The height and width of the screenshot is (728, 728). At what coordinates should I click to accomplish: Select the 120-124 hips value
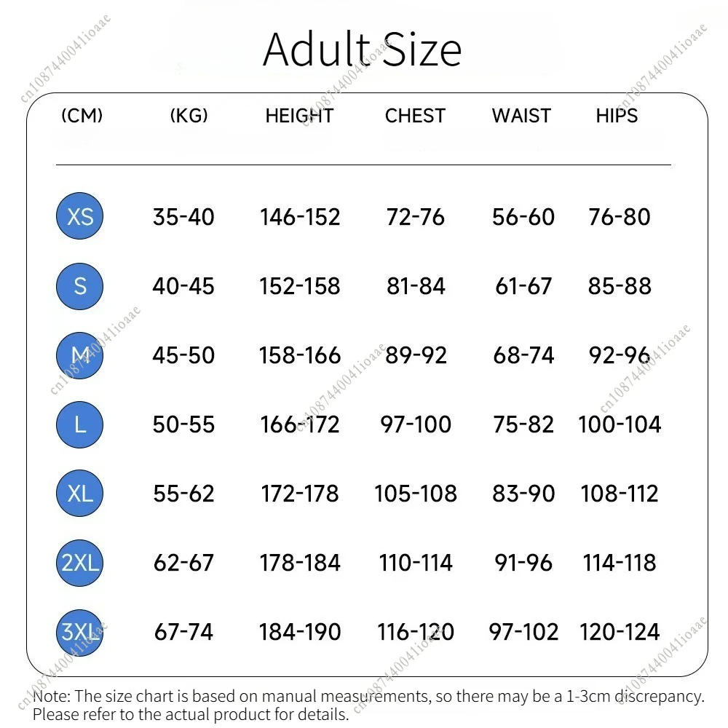(620, 632)
